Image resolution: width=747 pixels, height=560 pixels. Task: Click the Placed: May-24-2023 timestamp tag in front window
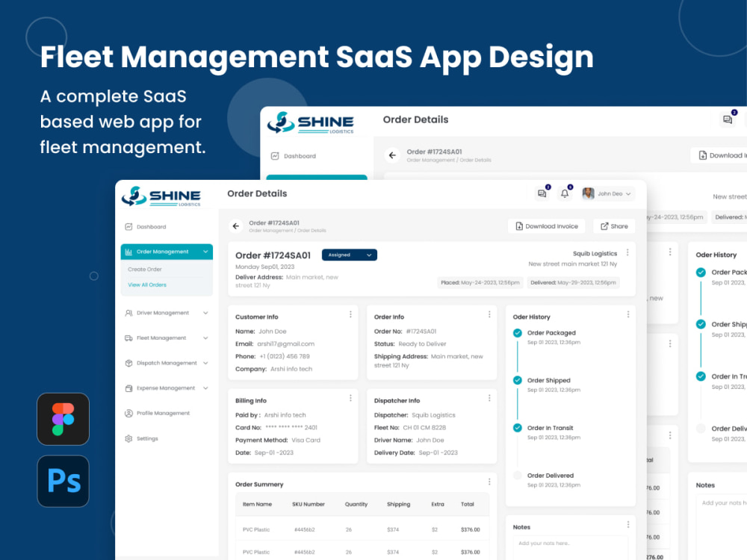(480, 282)
